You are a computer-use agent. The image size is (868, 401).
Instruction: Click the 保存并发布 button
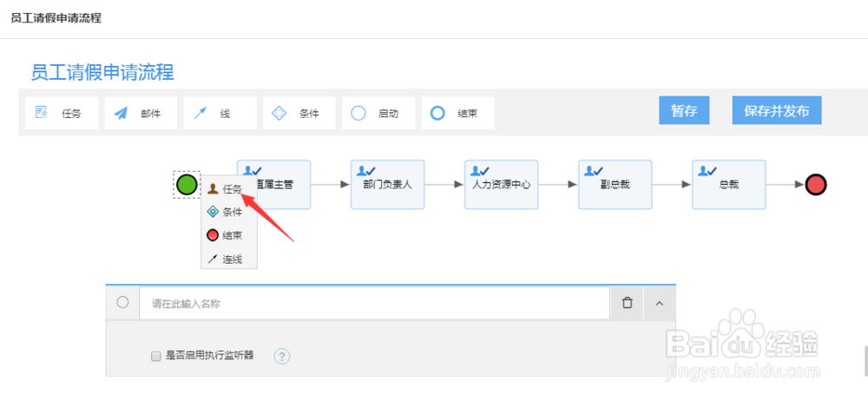[777, 110]
